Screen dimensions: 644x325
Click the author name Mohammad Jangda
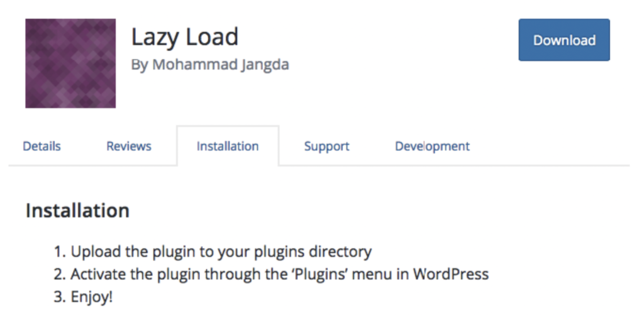[219, 65]
